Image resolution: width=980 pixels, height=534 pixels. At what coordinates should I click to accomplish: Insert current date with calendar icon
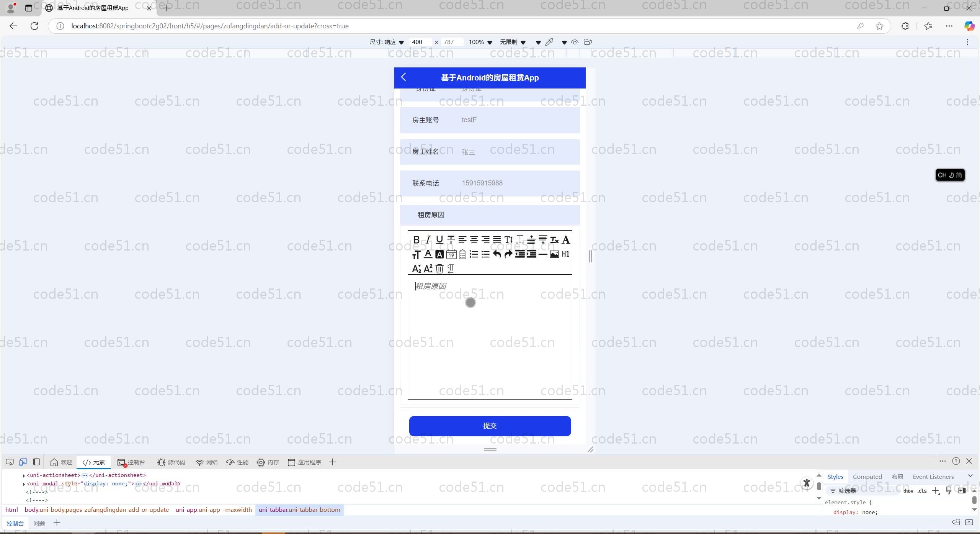(x=451, y=254)
